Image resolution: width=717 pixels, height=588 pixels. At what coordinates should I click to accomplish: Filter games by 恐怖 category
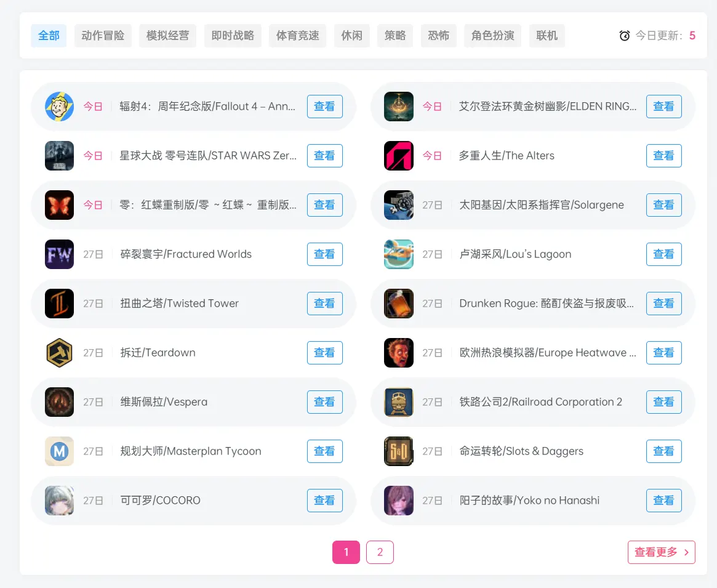tap(439, 36)
